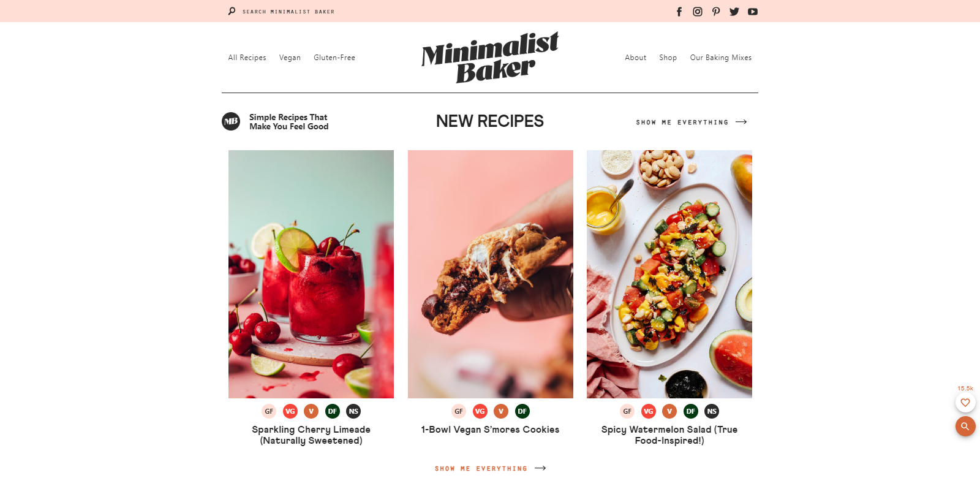Go to the About page
980x486 pixels.
pos(636,58)
